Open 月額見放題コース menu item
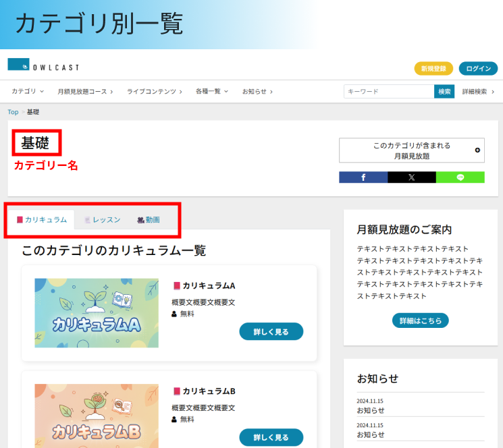 (x=85, y=91)
